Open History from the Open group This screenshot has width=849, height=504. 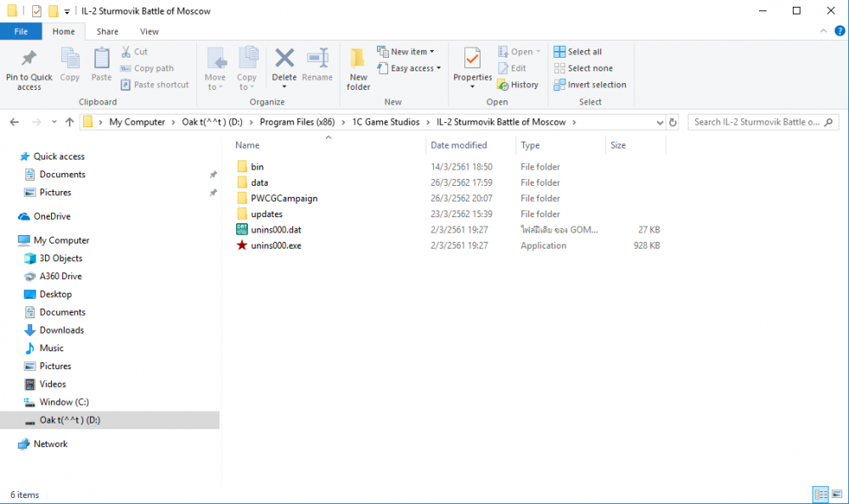tap(518, 85)
